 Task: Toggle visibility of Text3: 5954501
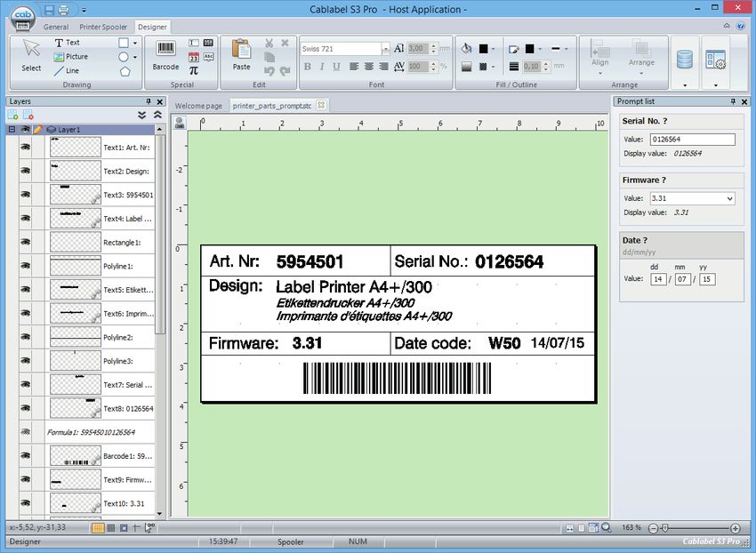coord(25,195)
